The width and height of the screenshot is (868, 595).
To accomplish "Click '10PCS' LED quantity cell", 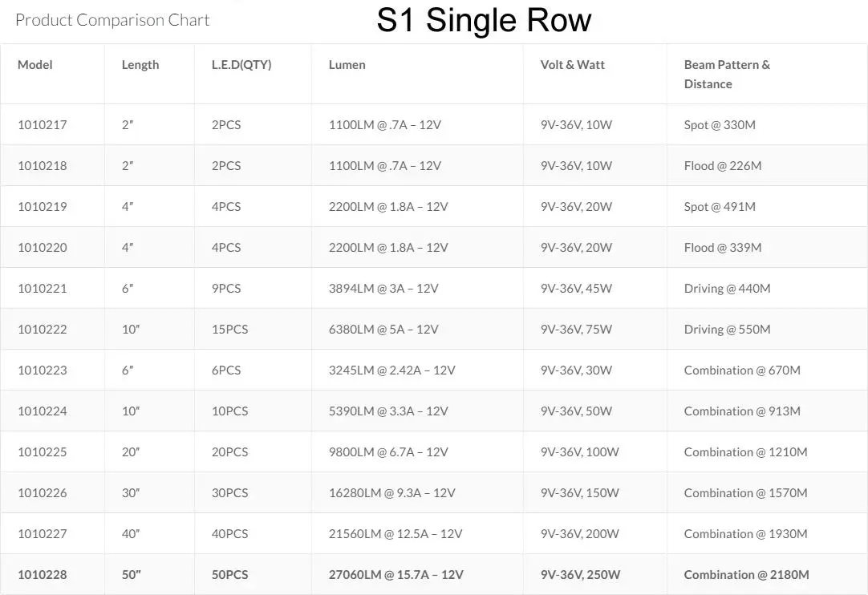I will coord(229,411).
